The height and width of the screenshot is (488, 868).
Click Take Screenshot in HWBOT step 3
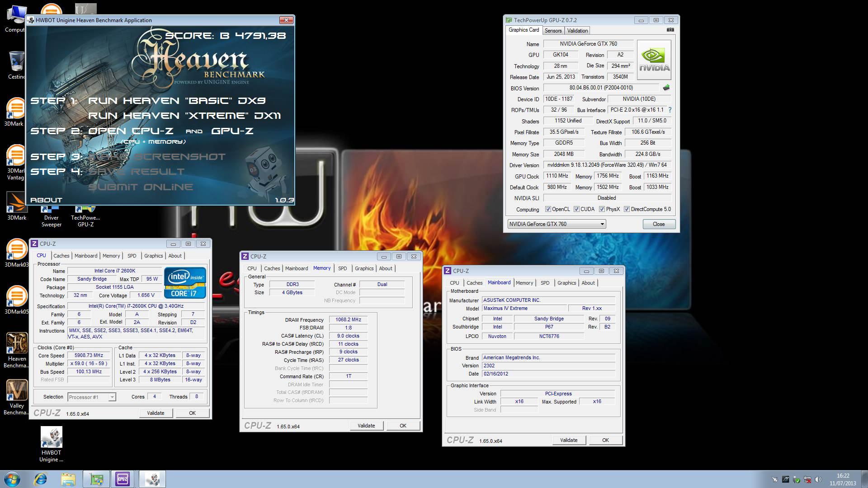click(x=157, y=157)
